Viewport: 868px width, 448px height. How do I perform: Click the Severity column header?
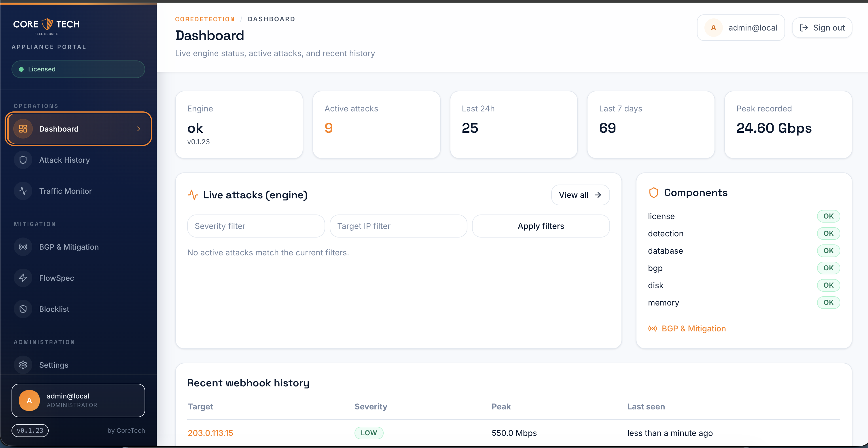click(371, 407)
